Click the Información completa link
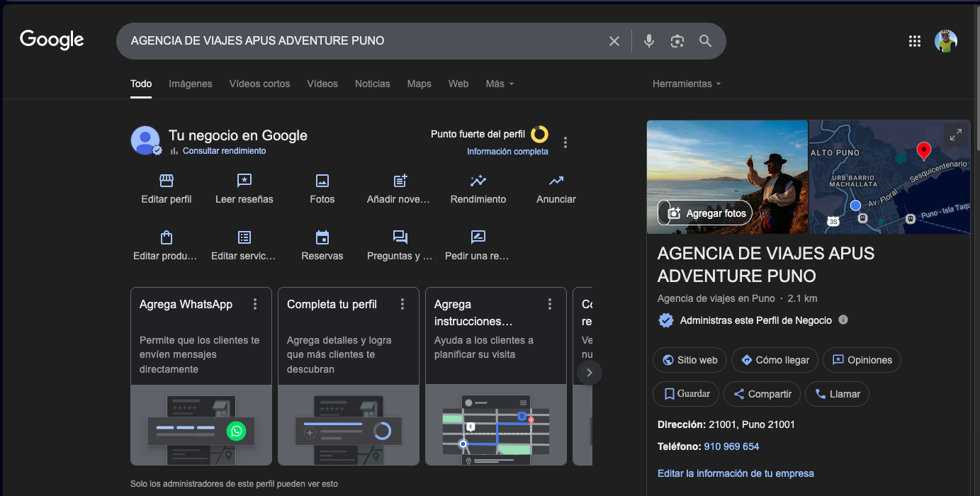Screen dimensions: 980x496 pos(507,152)
